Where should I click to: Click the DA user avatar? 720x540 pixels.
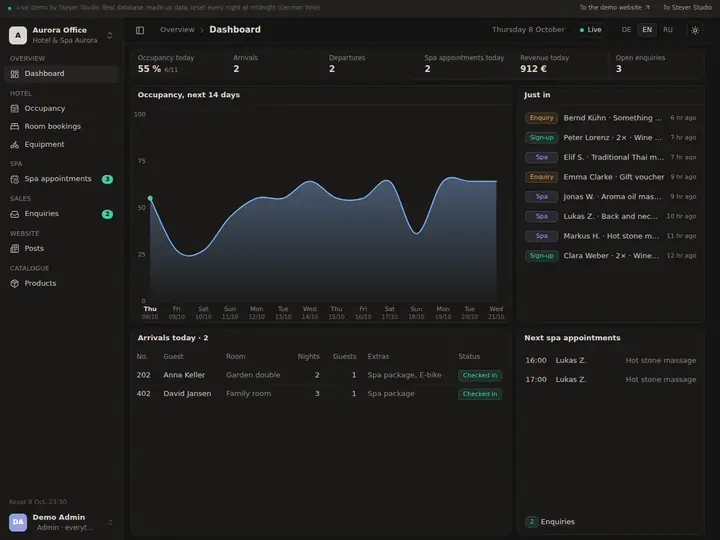pos(18,522)
